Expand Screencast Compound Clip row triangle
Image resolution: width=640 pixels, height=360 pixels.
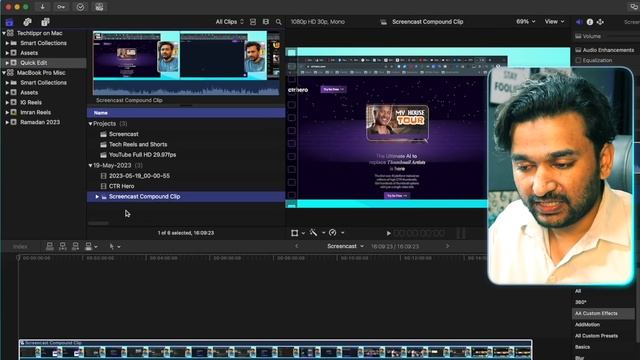[97, 197]
